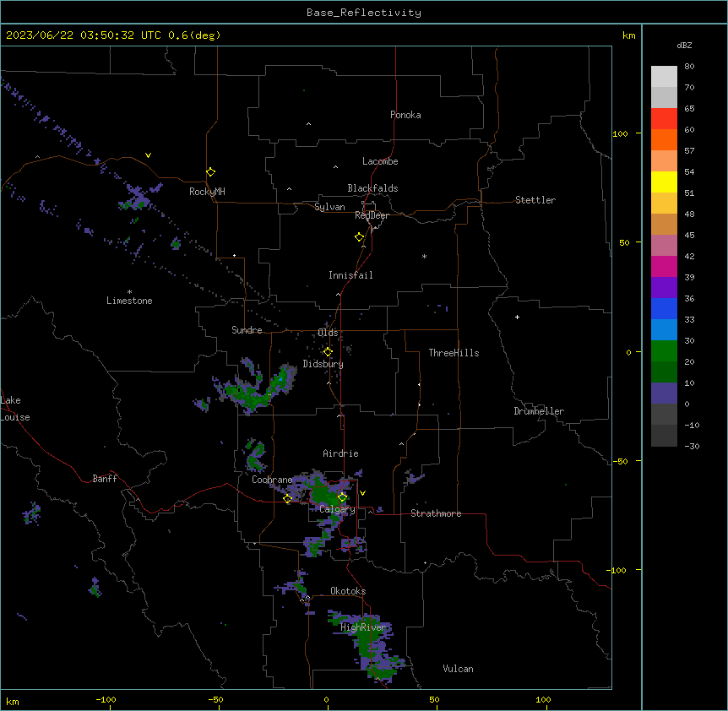Click the ThreeHills label
The width and height of the screenshot is (728, 711).
point(454,353)
